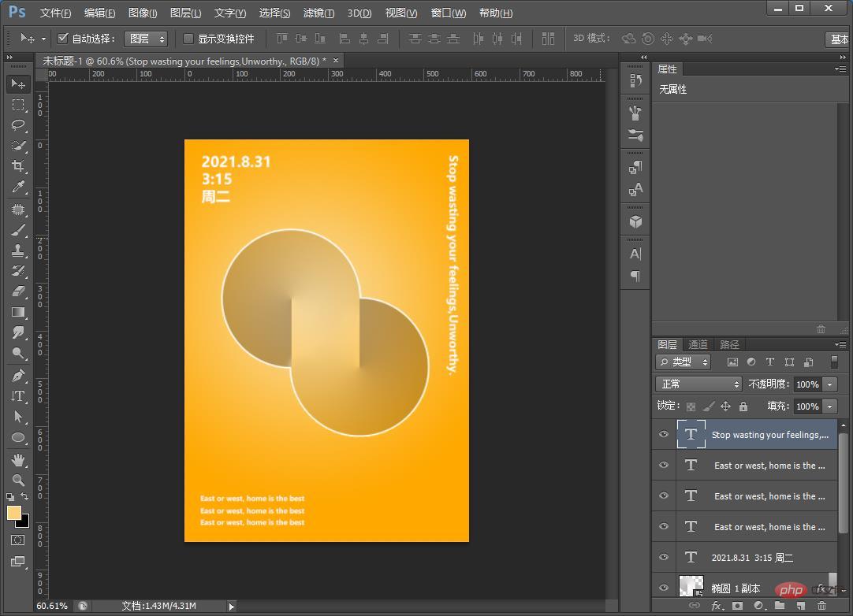Click the foreground color swatch

pos(14,513)
